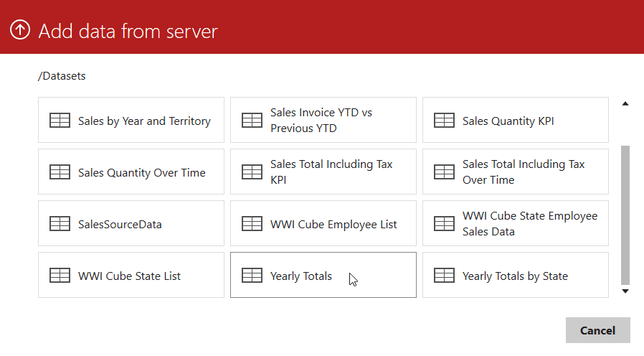The width and height of the screenshot is (644, 356).
Task: Click the vertical scrollbar thumb
Action: (x=625, y=215)
